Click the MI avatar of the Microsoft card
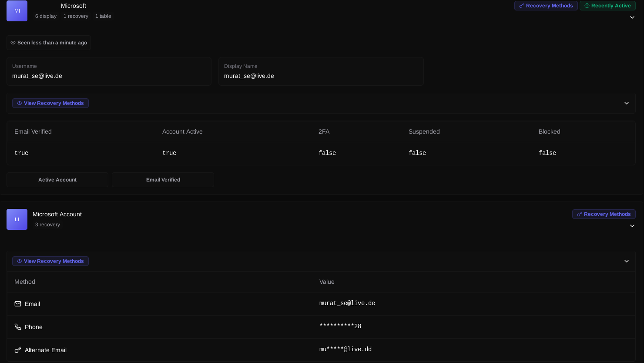 click(x=17, y=11)
